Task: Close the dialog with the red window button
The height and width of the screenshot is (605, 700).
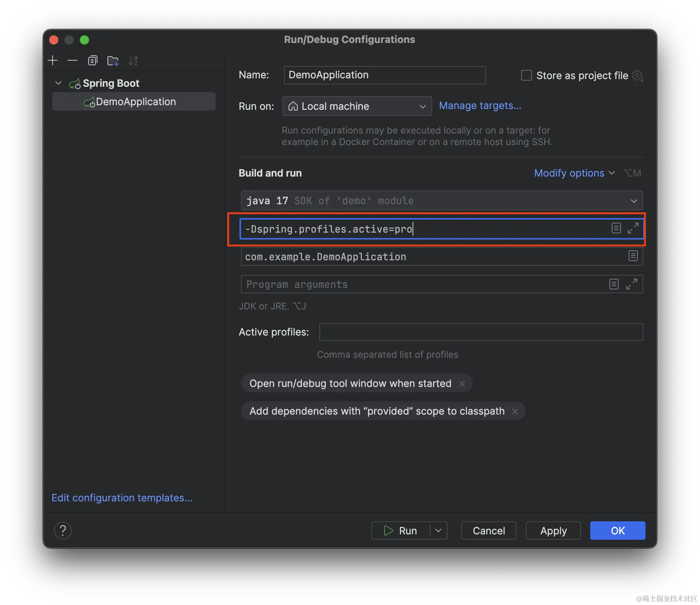Action: [x=54, y=40]
